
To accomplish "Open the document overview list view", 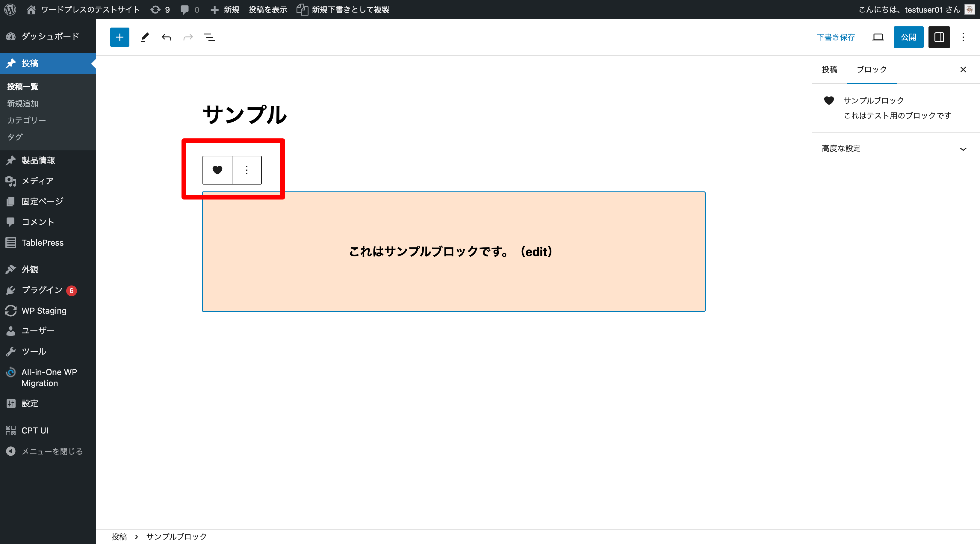I will 210,37.
